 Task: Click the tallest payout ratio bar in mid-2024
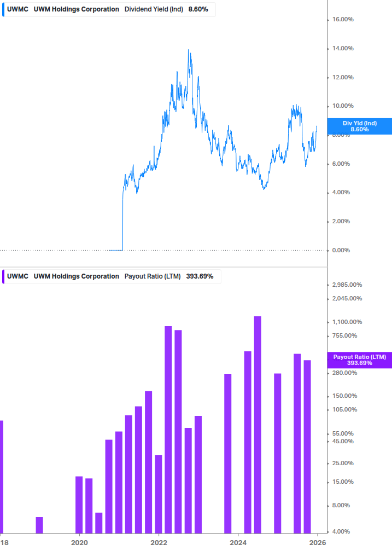pyautogui.click(x=258, y=425)
